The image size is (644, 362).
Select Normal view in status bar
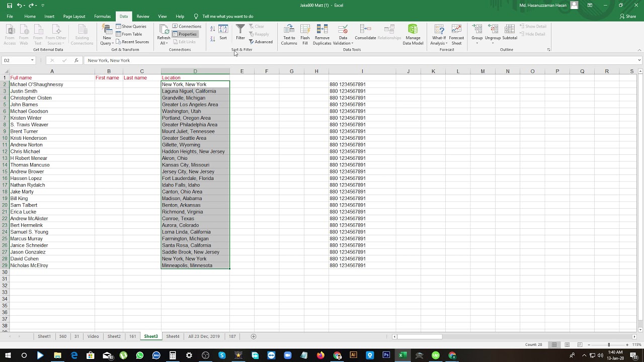pyautogui.click(x=554, y=344)
